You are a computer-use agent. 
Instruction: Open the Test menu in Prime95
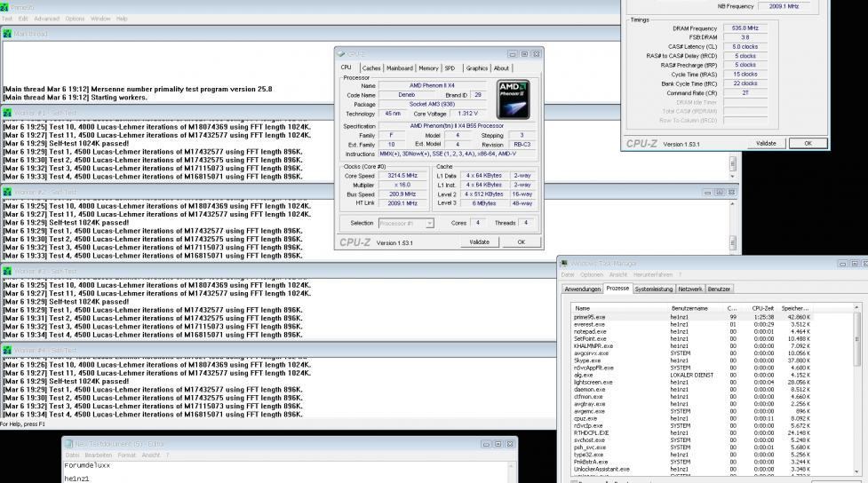coord(7,19)
